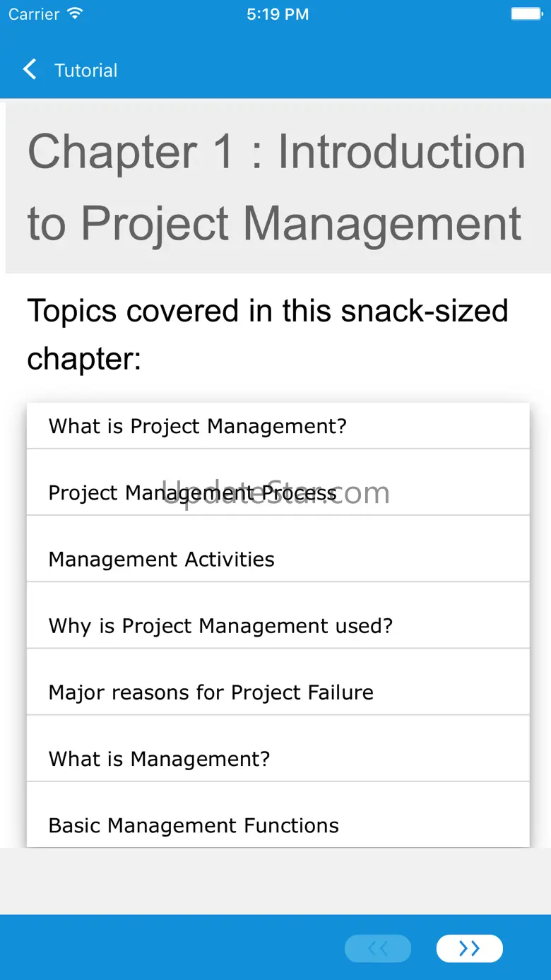Tap the 'Topics covered in this snack-sized chapter' text
The width and height of the screenshot is (551, 980).
[267, 334]
